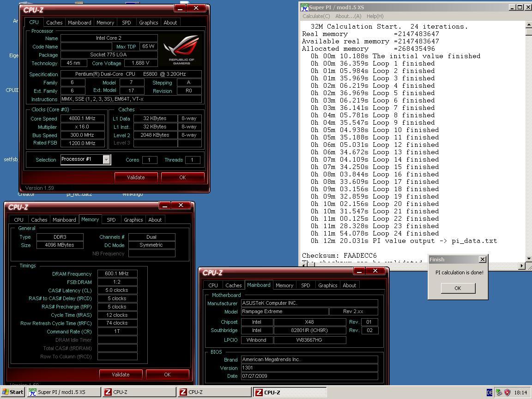Viewport: 532px width, 399px height.
Task: Click OK in the Memory CPU-Z window
Action: [167, 374]
